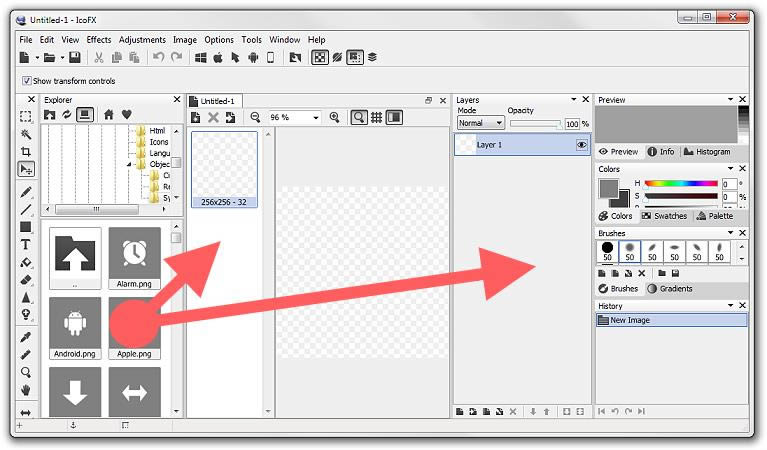Image resolution: width=767 pixels, height=450 pixels.
Task: Toggle the transparency checkerboard button in toolbar
Action: point(319,57)
